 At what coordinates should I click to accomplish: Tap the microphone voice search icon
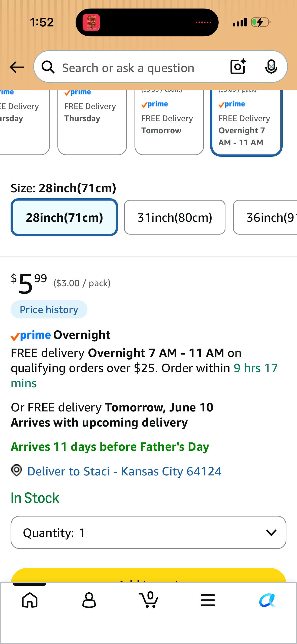[271, 67]
